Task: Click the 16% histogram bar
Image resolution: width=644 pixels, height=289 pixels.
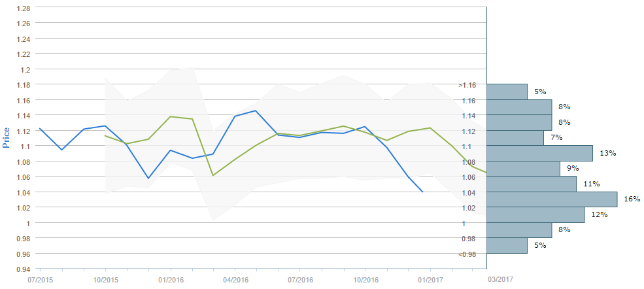Action: [552, 199]
